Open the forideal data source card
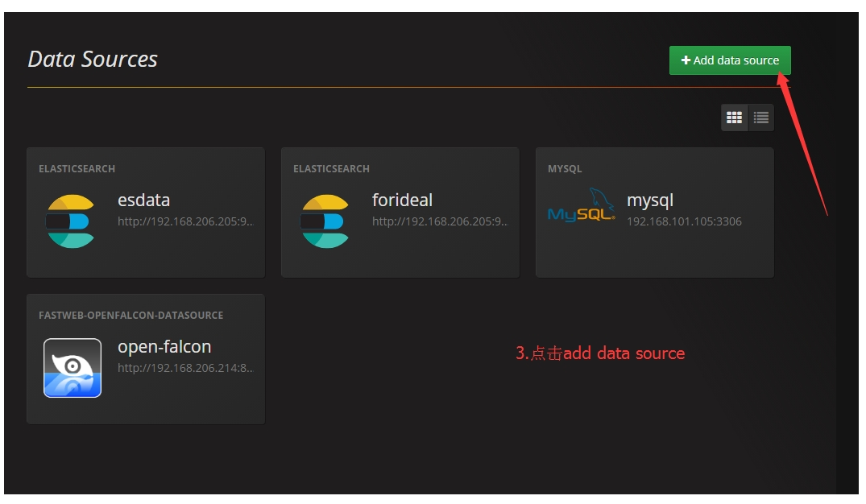 pos(400,211)
